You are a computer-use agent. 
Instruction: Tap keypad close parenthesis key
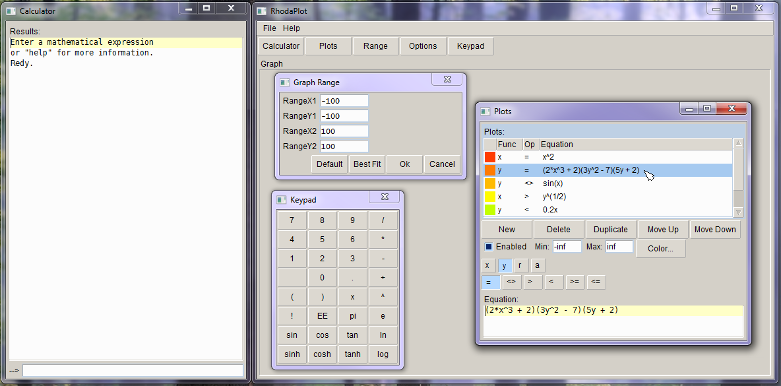point(322,297)
